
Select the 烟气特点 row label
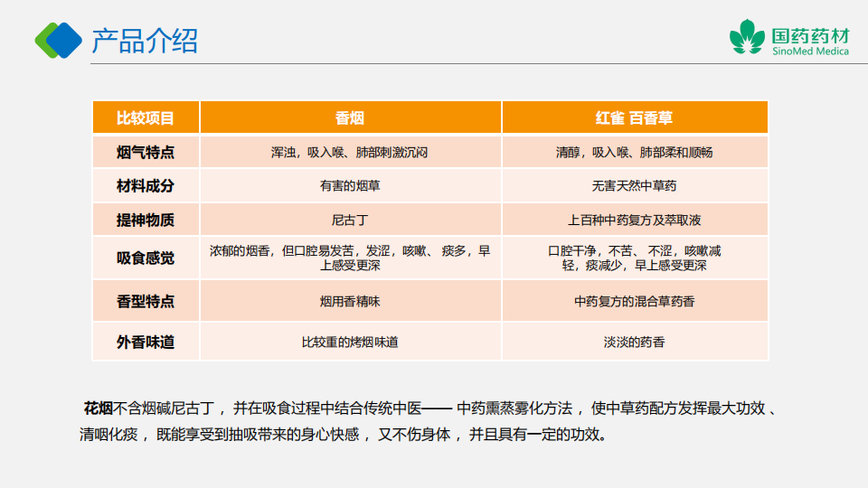click(x=146, y=152)
